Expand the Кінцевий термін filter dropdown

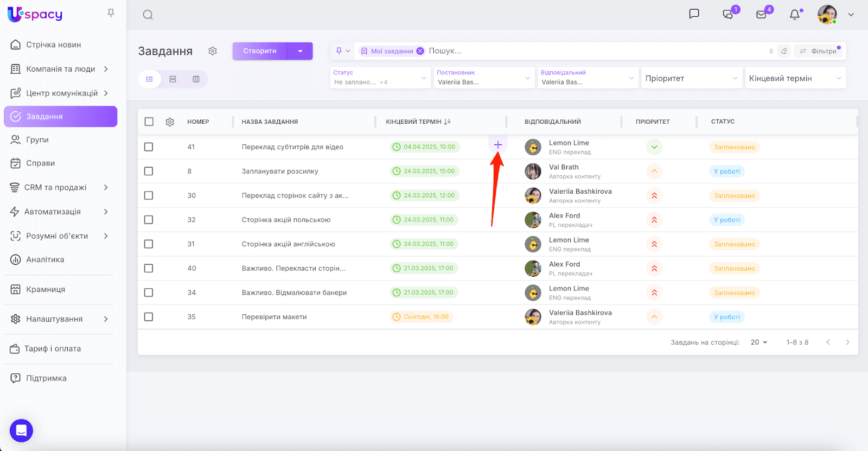coord(795,78)
